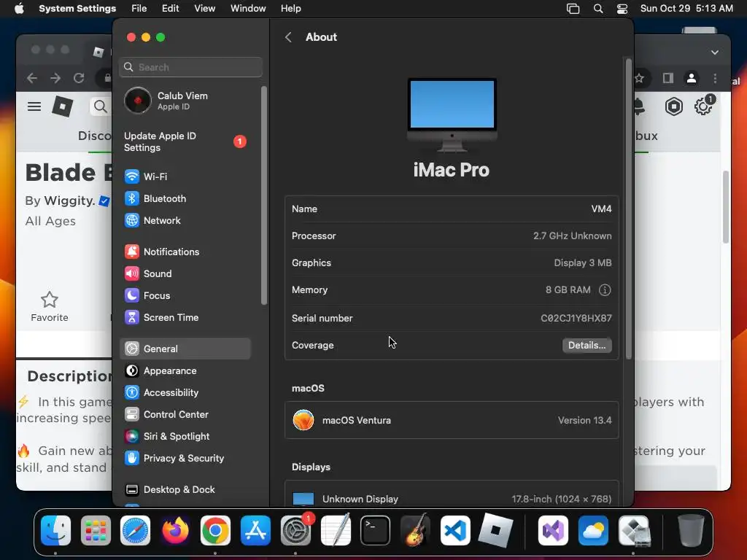Open Launchpad from the Dock
Viewport: 747px width, 560px height.
pyautogui.click(x=96, y=530)
